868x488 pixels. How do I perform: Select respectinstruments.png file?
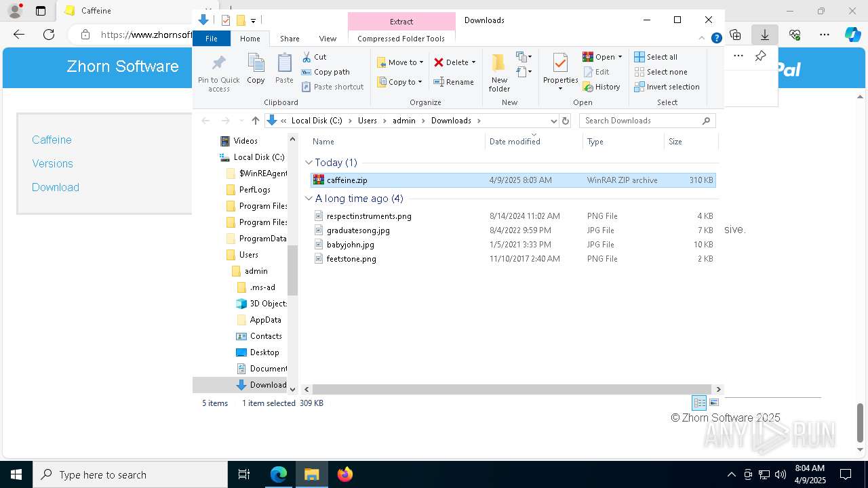click(513, 216)
